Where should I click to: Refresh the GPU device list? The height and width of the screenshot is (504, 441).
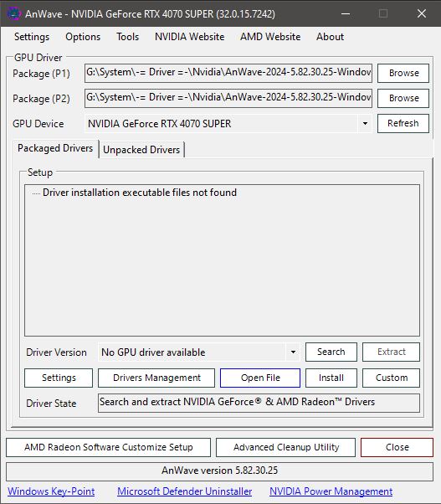pos(403,123)
